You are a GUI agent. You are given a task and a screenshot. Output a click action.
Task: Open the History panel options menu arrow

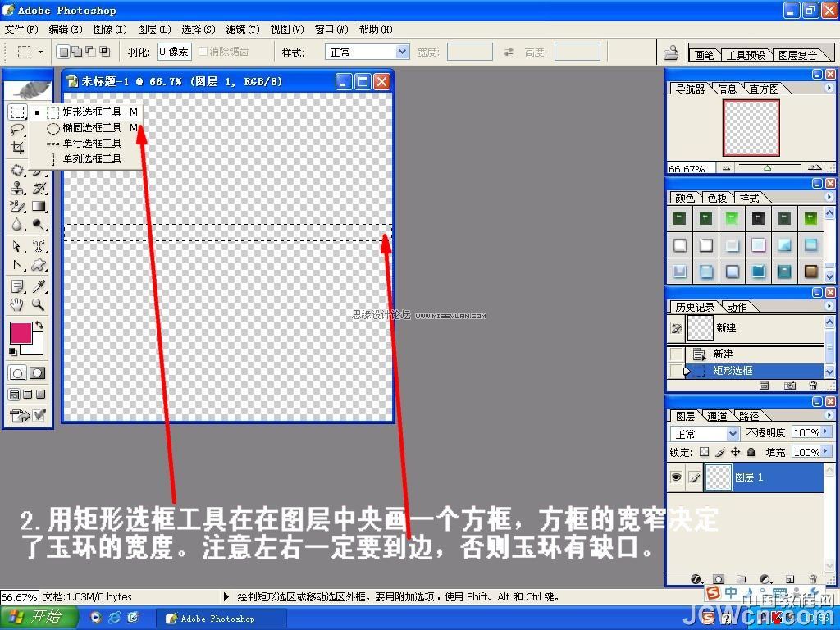(x=829, y=306)
